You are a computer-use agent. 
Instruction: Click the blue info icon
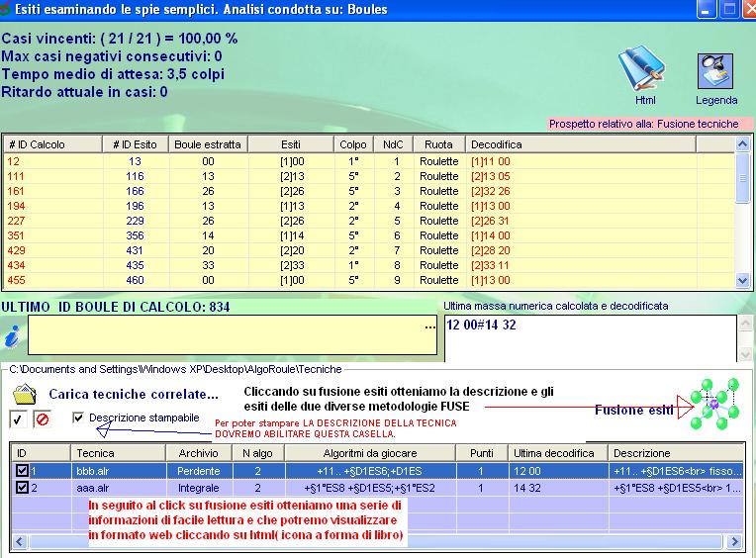click(x=12, y=335)
